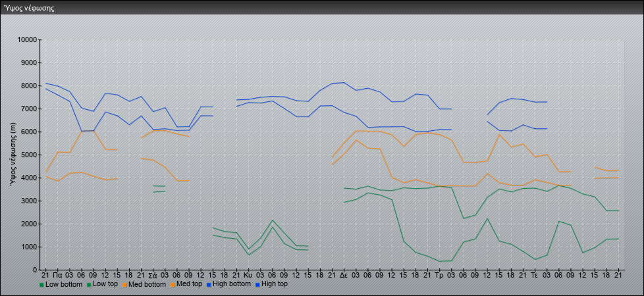Click the green Low bottom legend swatch

click(41, 285)
